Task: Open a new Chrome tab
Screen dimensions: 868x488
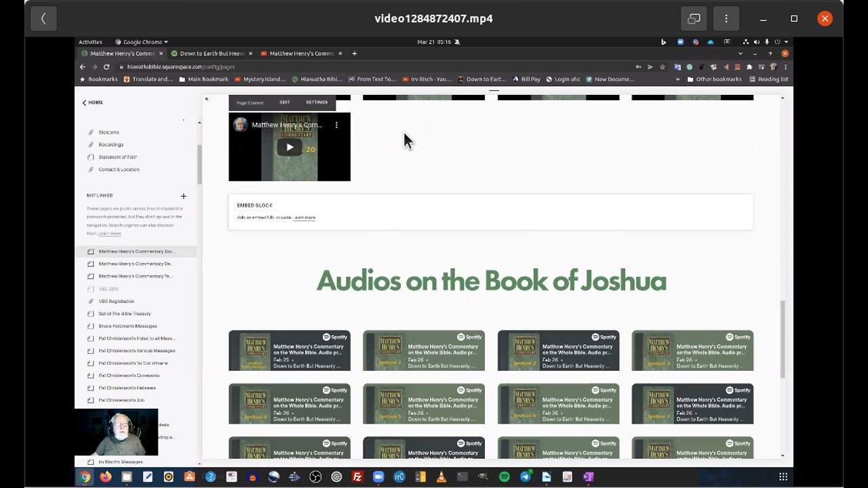Action: pos(354,54)
